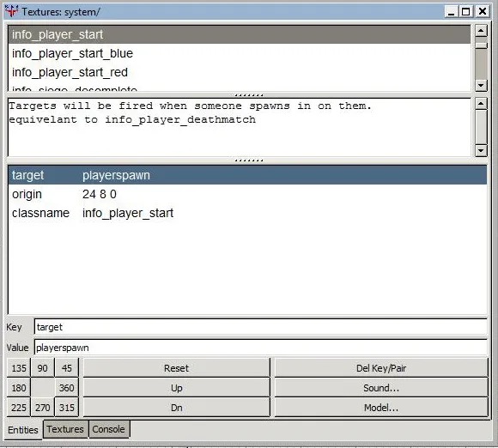Set angle to 90 degrees
This screenshot has width=498, height=448.
click(x=43, y=368)
